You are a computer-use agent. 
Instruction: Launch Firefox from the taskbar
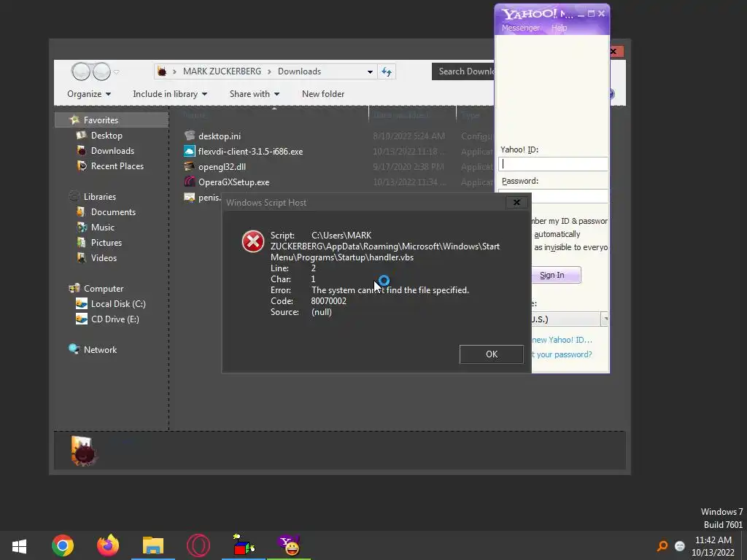(108, 545)
